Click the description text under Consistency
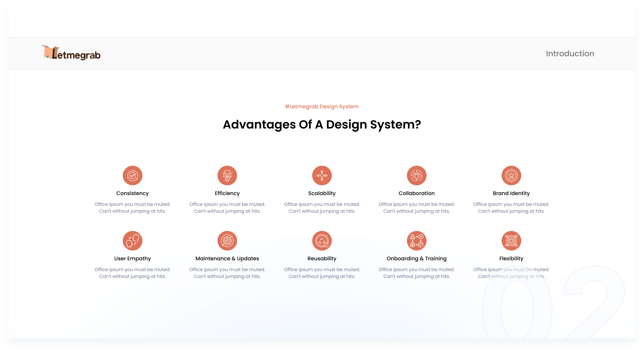The height and width of the screenshot is (351, 644). (133, 208)
